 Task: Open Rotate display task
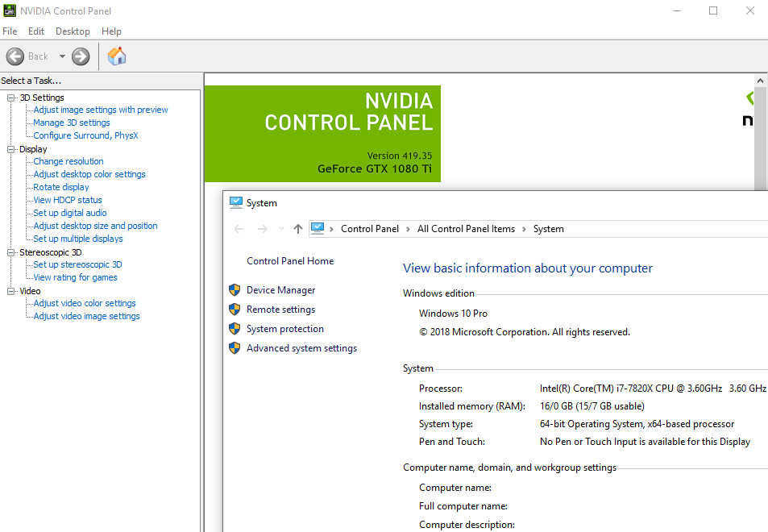tap(61, 187)
